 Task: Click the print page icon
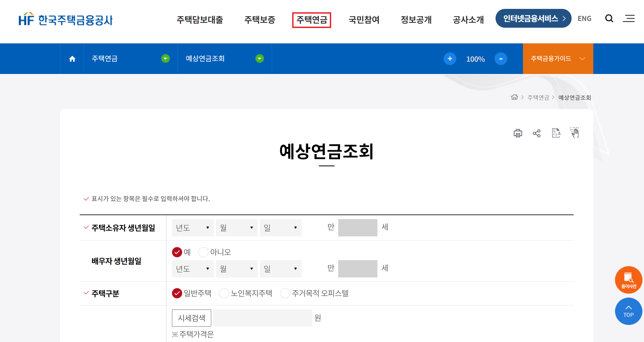[x=518, y=133]
